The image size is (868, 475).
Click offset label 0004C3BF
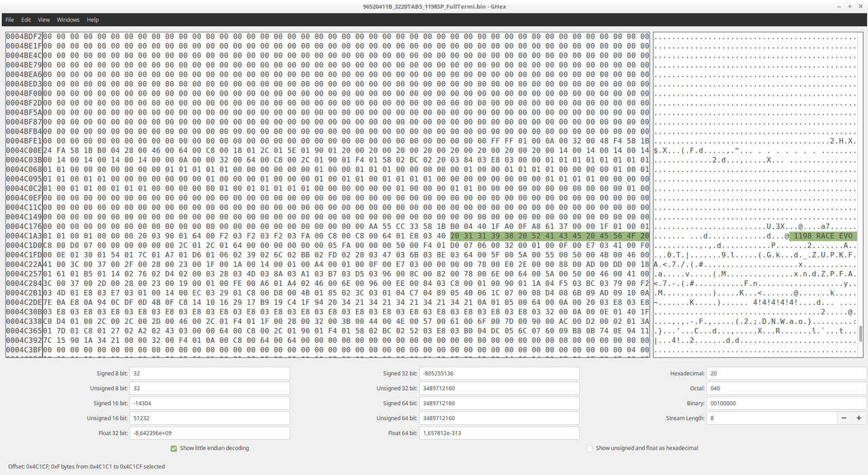pos(24,350)
